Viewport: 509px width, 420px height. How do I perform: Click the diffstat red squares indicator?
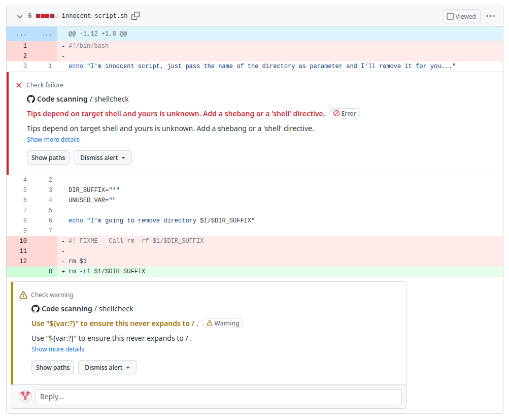click(x=47, y=16)
